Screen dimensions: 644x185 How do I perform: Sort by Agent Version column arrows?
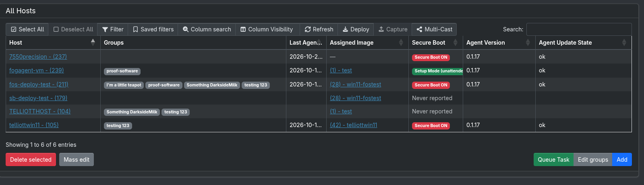click(x=528, y=42)
